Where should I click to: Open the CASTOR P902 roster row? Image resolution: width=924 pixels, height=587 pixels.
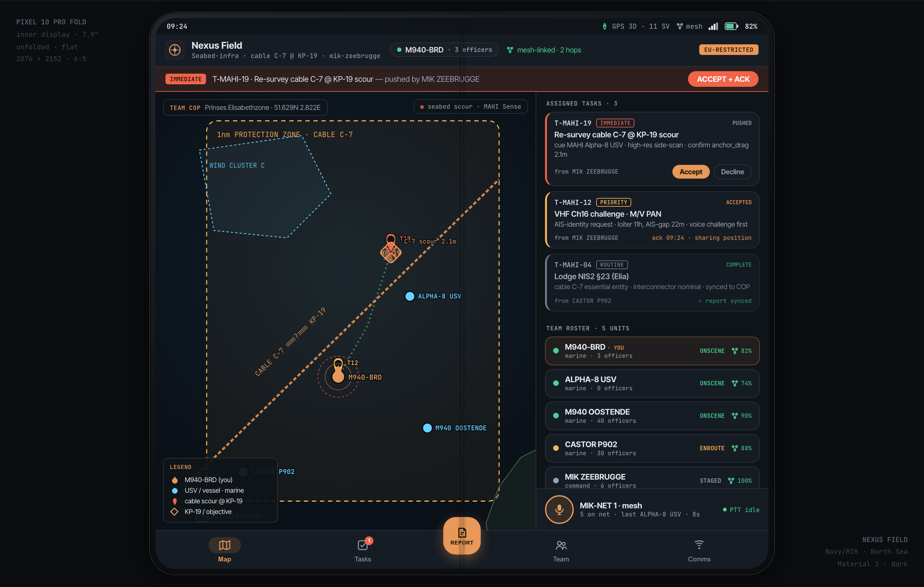[652, 448]
